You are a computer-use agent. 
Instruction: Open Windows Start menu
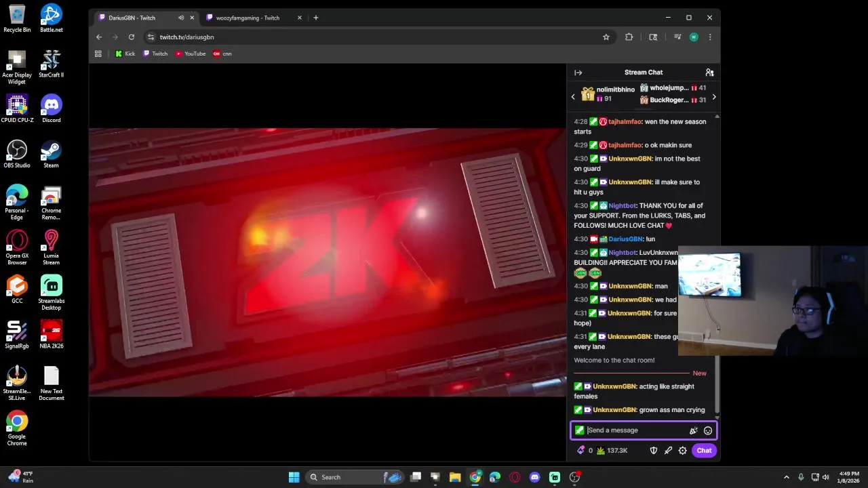[x=294, y=477]
